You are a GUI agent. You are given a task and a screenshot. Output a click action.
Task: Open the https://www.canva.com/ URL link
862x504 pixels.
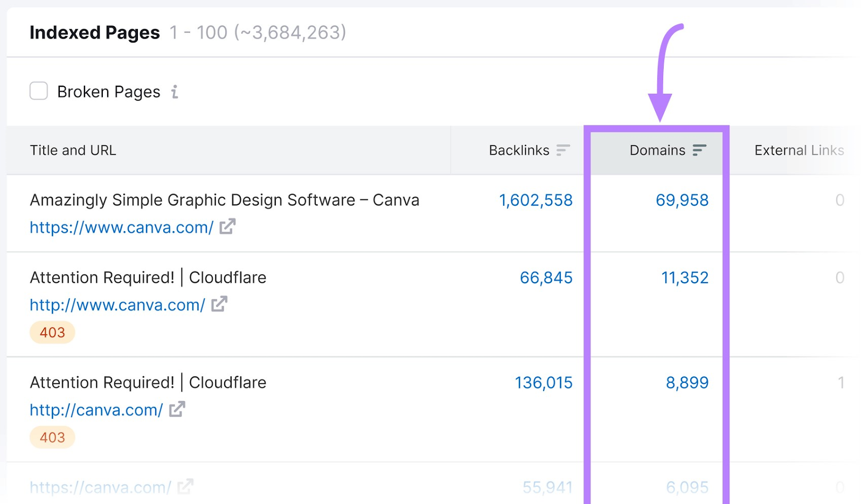(x=122, y=227)
